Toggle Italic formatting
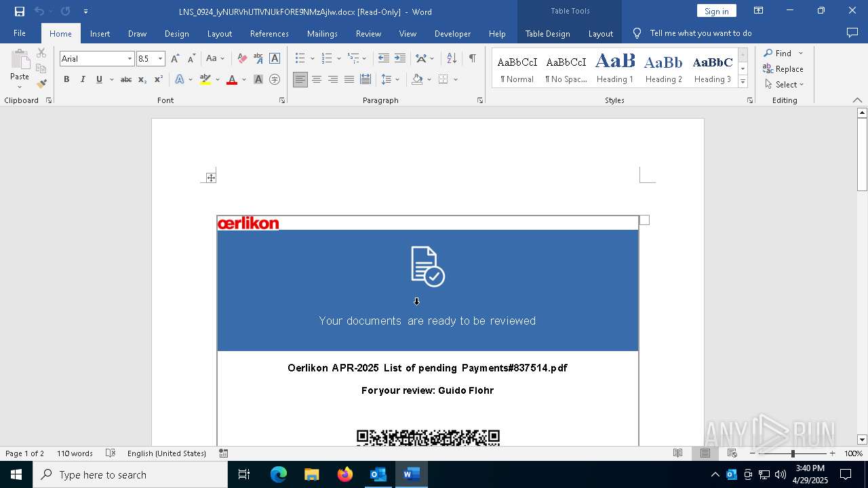The image size is (868, 488). 83,79
